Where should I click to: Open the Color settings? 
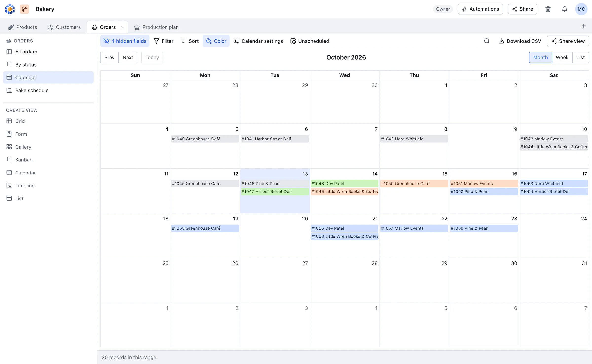point(216,41)
